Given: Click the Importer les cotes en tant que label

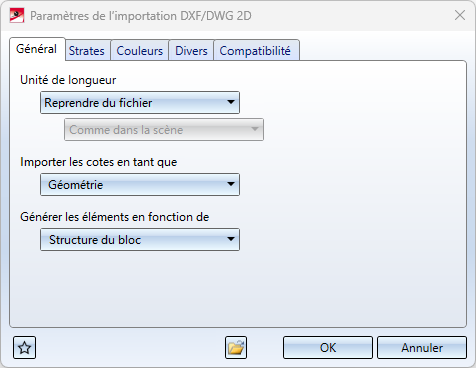Looking at the screenshot, I should [x=99, y=162].
